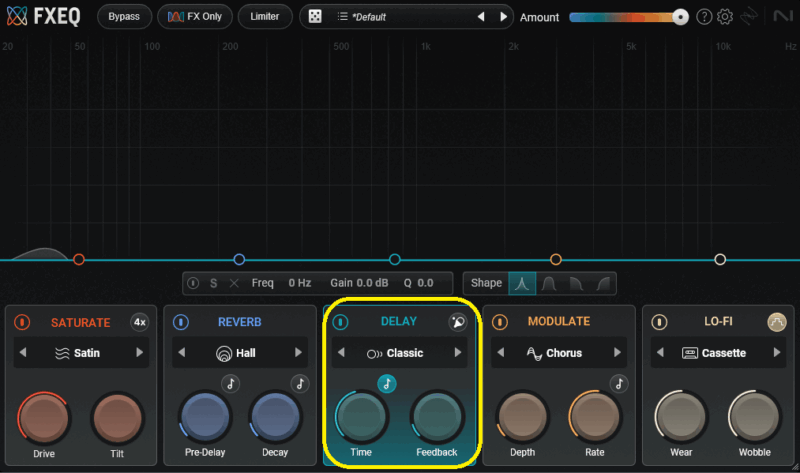Enable the FX Only button
This screenshot has width=800, height=473.
click(x=196, y=17)
